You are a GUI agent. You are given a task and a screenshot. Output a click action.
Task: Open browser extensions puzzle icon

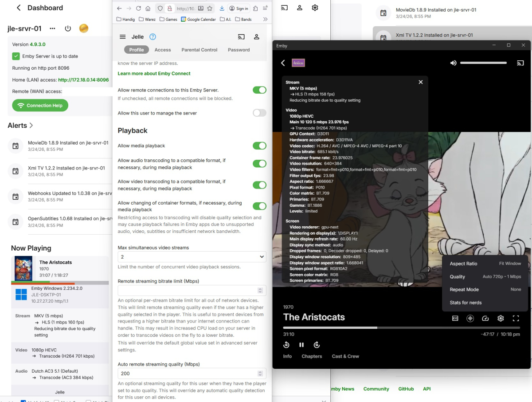point(256,8)
